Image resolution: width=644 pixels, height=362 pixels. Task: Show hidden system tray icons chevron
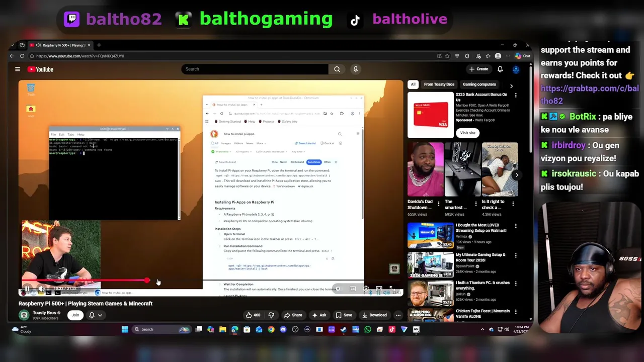coord(482,329)
